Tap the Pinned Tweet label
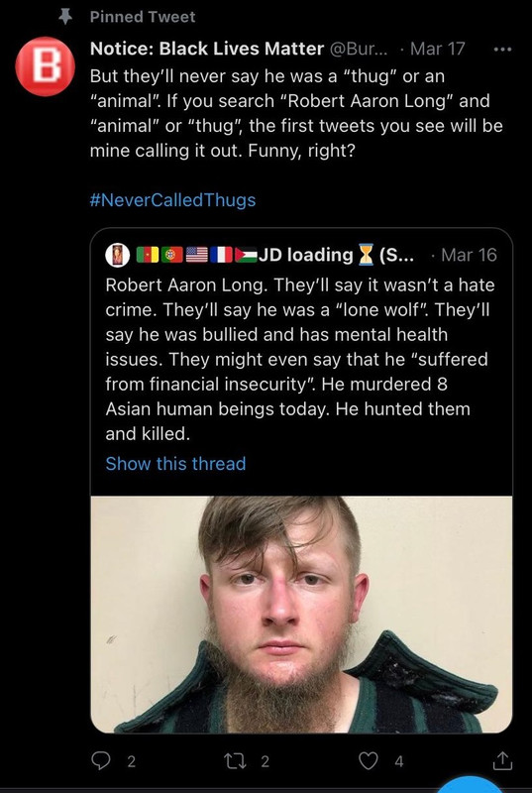Screen dimensions: 532x793 pyautogui.click(x=143, y=17)
